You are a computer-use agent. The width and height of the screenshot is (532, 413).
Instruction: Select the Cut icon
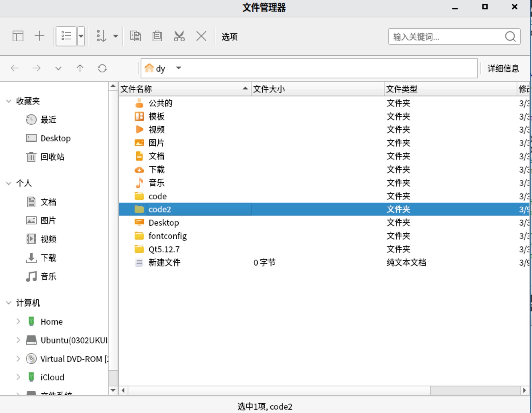(179, 36)
